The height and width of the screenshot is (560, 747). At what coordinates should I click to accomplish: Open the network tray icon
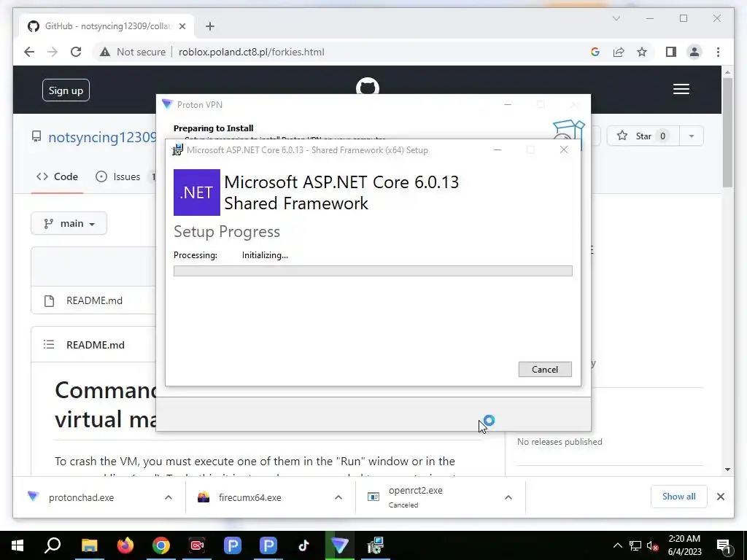[635, 545]
